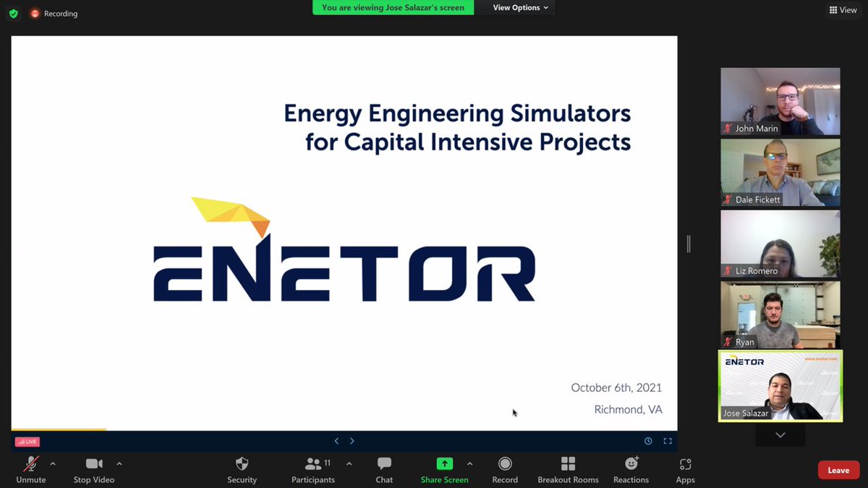Click muted mic icon on John Marin

pyautogui.click(x=728, y=129)
